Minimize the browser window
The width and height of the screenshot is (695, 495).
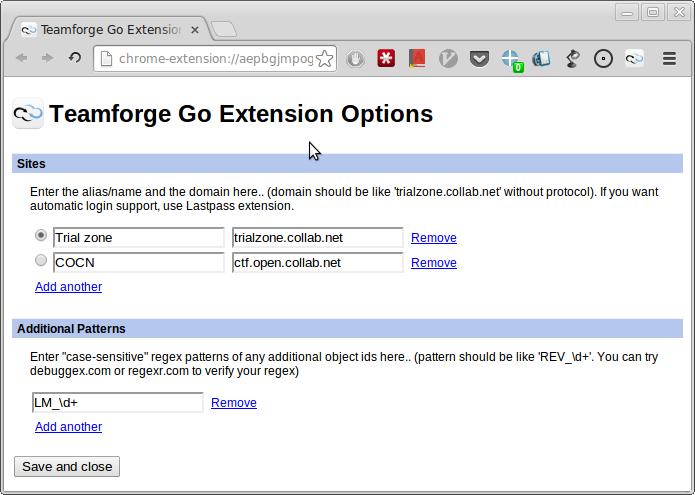click(627, 12)
